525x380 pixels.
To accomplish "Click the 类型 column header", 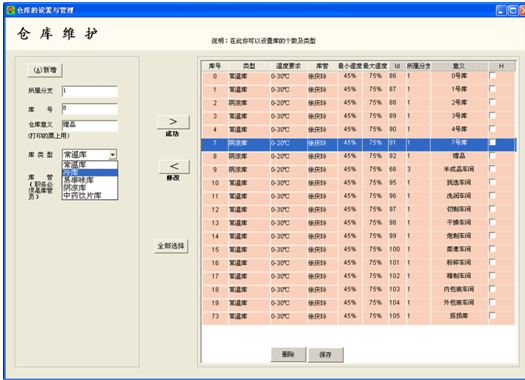I will 249,66.
